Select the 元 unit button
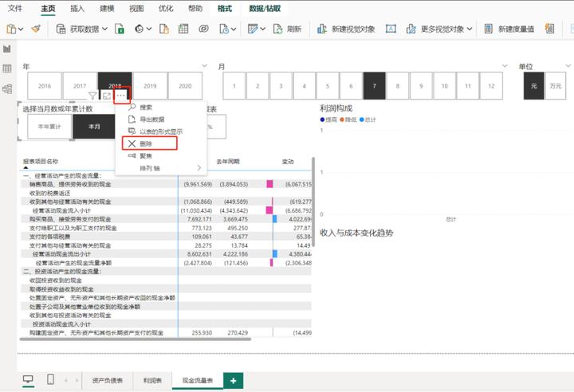574x392 pixels. pyautogui.click(x=533, y=86)
